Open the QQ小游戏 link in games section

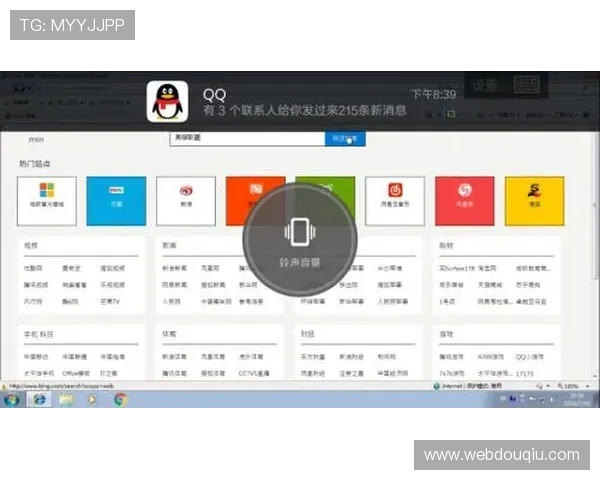pos(530,357)
